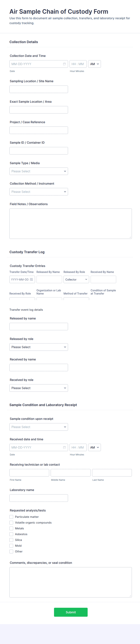Click the technician Last Name field

click(x=112, y=472)
